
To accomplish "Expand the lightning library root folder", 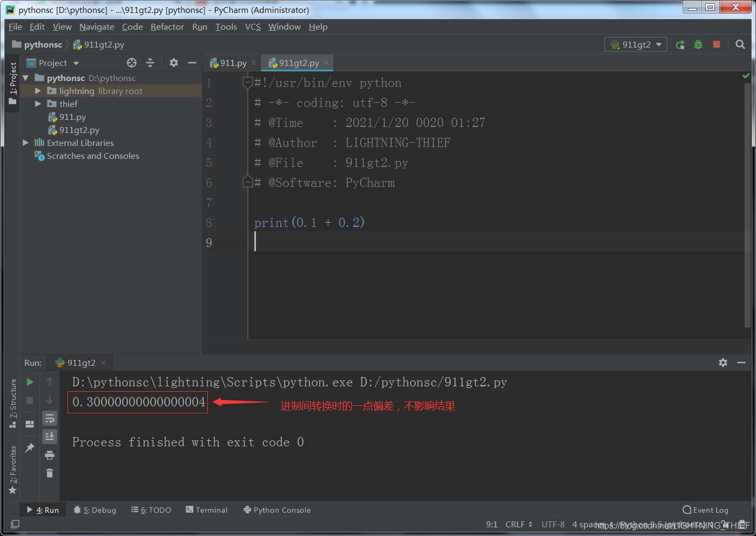I will pyautogui.click(x=38, y=91).
